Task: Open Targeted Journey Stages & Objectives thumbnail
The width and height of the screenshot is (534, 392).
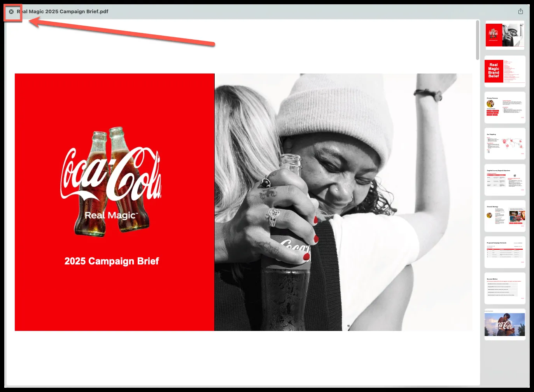Action: pos(505,180)
